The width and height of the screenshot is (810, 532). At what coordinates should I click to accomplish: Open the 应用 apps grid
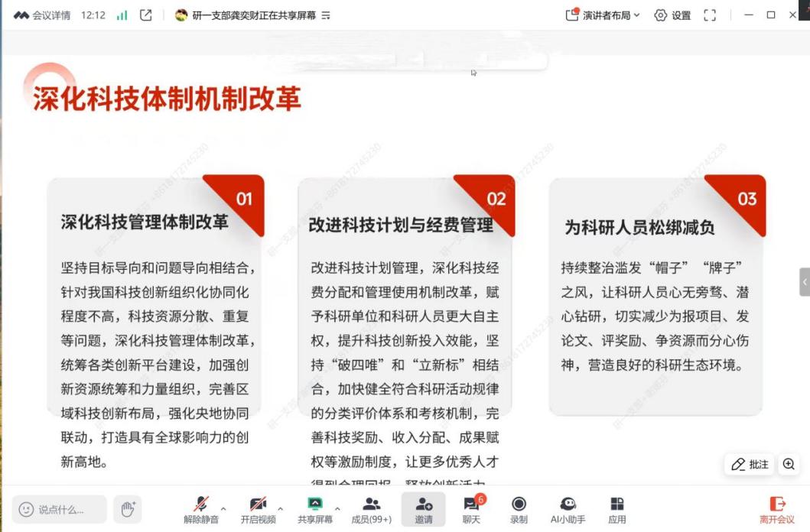pos(616,504)
